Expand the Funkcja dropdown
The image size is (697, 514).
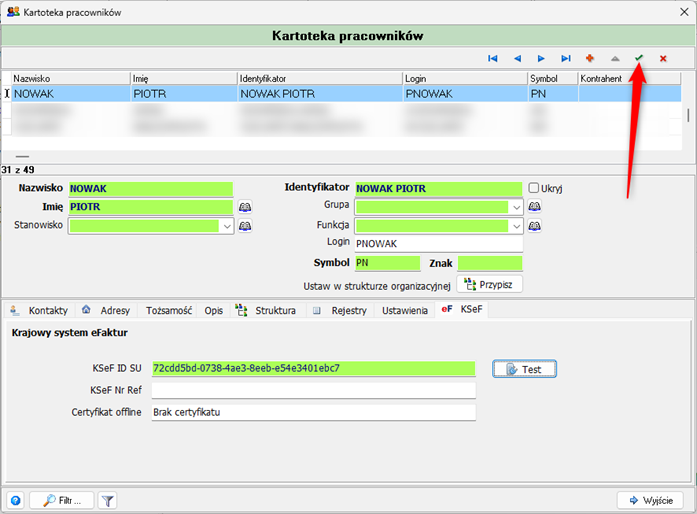coord(516,226)
